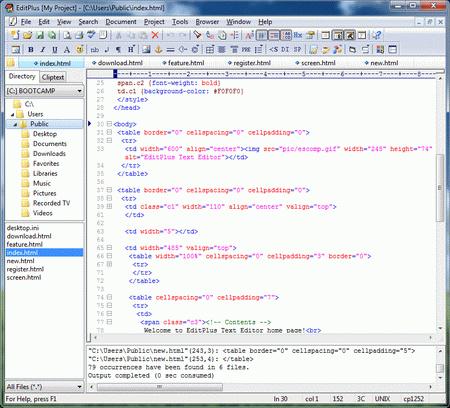Select screen.html in the file list

coord(24,277)
